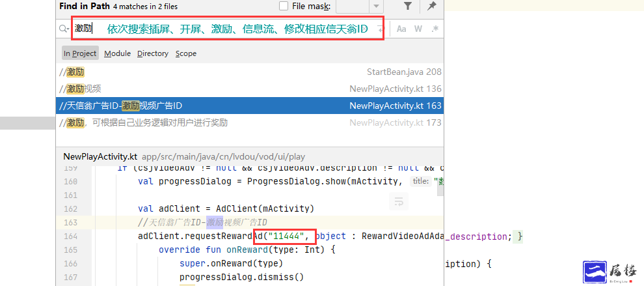
Task: Switch to Directory scope tab
Action: coord(153,53)
